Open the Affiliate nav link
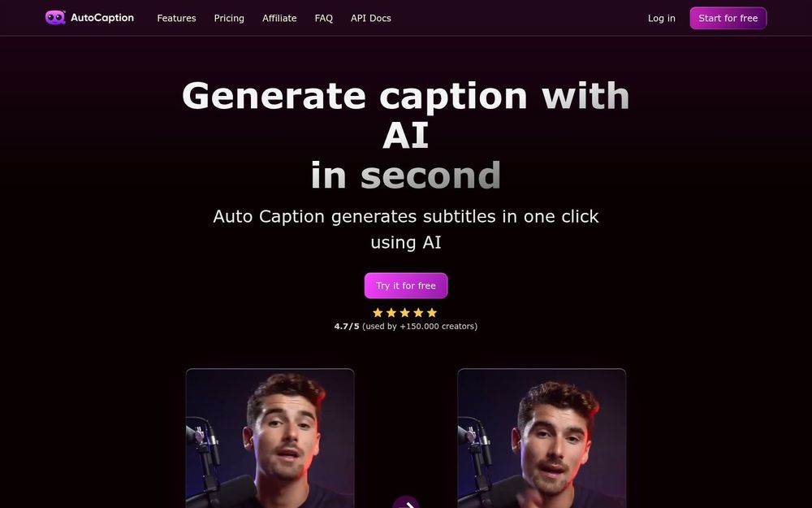Screen dimensions: 812x508 [x=279, y=18]
